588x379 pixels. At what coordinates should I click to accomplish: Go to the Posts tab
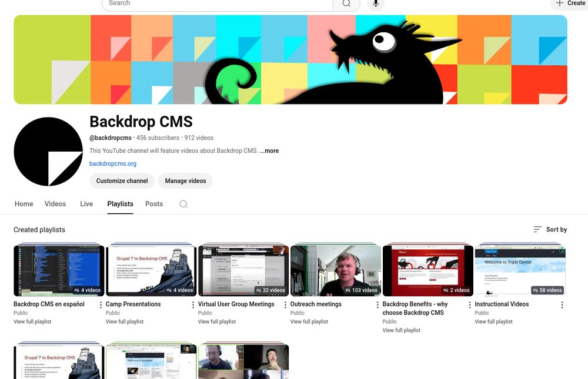click(x=153, y=204)
